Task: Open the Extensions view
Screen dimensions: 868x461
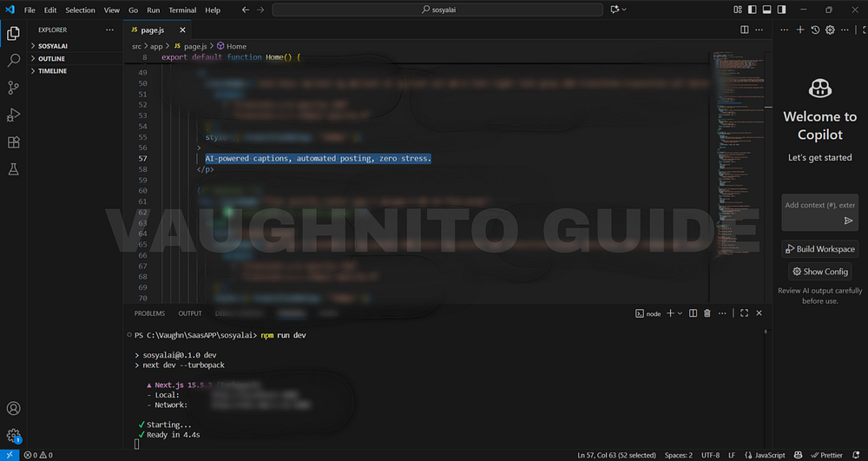Action: click(13, 142)
